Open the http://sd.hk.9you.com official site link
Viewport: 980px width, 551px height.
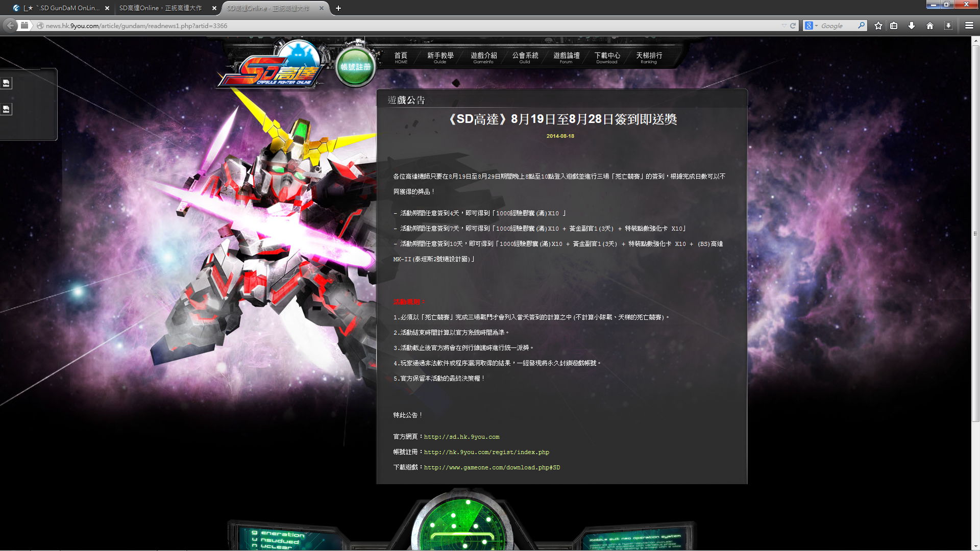click(461, 437)
